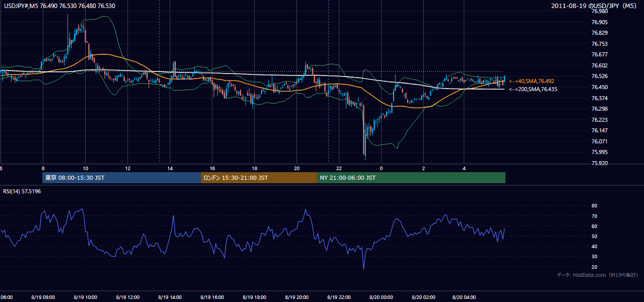Click the 2011-08-19 のUSD/JPY（M5） chart title

pyautogui.click(x=595, y=6)
